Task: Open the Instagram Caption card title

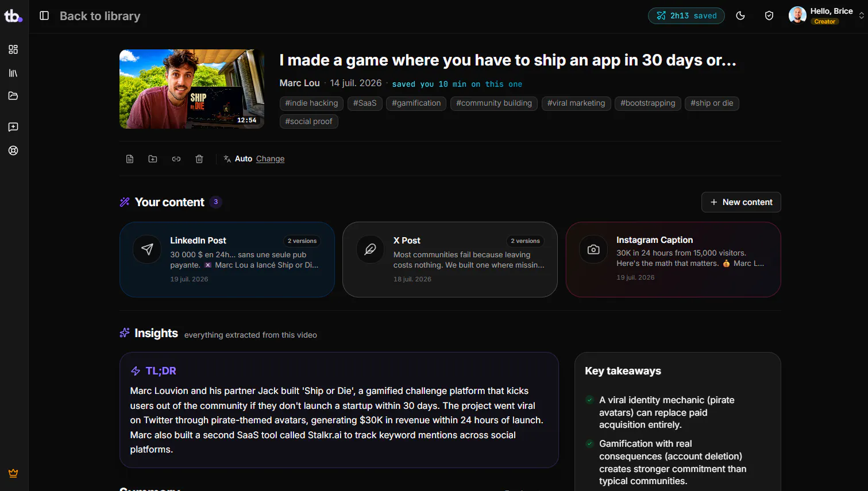Action: point(655,240)
